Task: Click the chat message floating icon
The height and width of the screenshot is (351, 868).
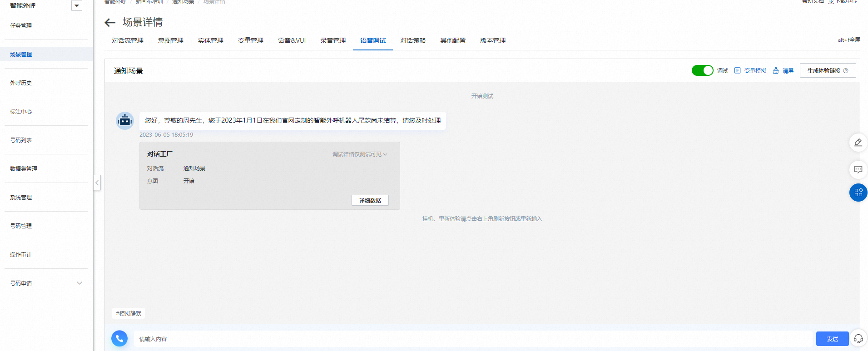Action: click(x=858, y=169)
